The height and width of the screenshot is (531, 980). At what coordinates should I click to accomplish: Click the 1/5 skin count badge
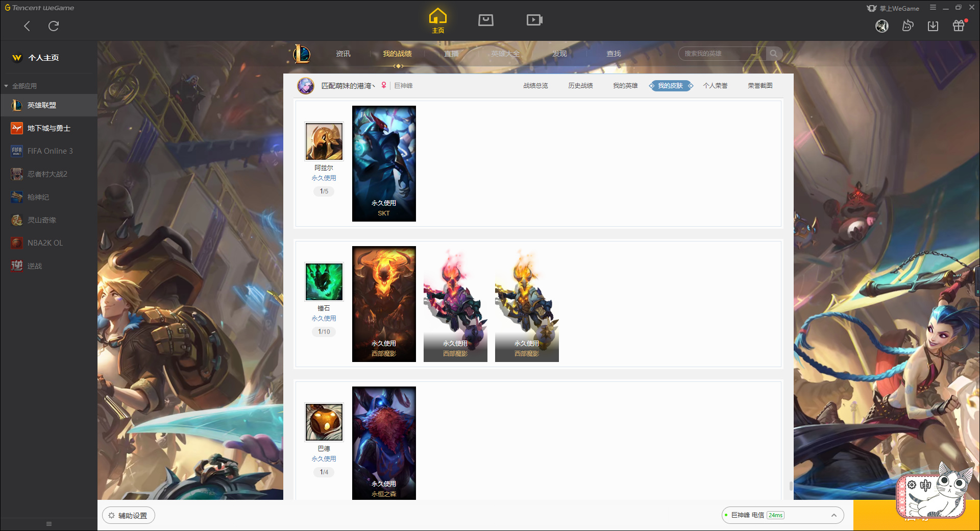[x=324, y=191]
